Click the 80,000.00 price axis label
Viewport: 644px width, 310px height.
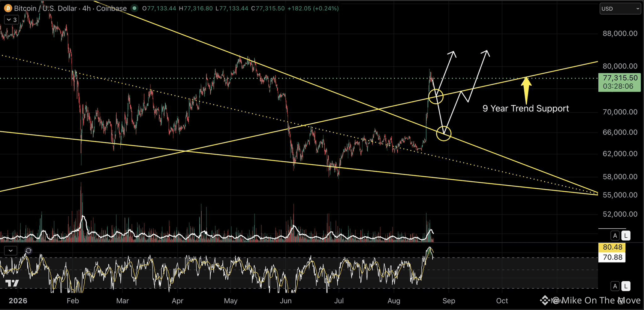(x=620, y=66)
